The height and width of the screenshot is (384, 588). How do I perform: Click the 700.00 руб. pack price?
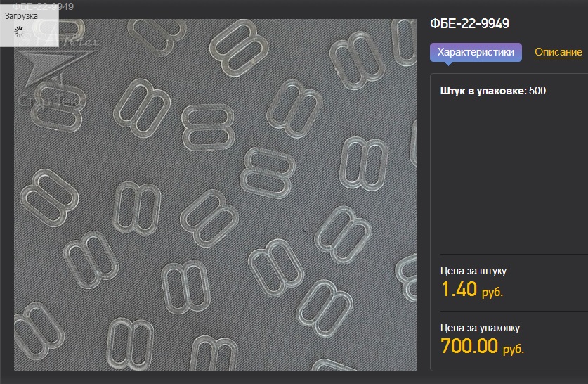pos(469,346)
